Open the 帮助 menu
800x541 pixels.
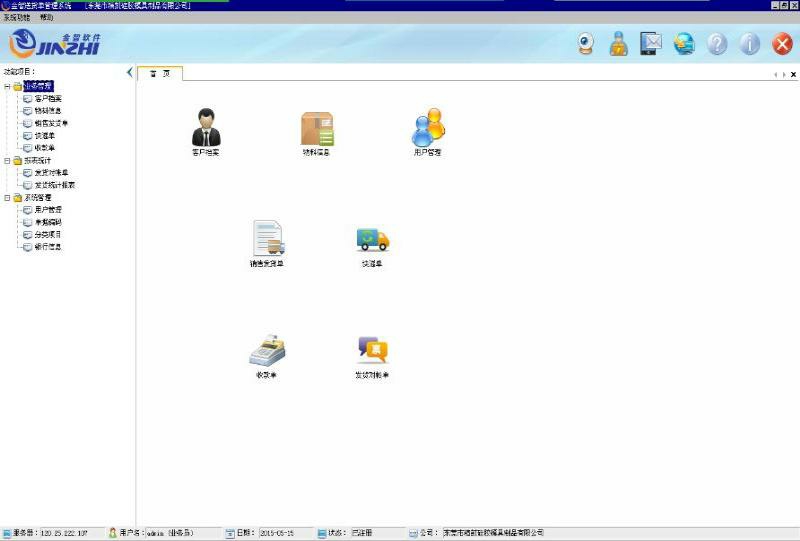[47, 18]
